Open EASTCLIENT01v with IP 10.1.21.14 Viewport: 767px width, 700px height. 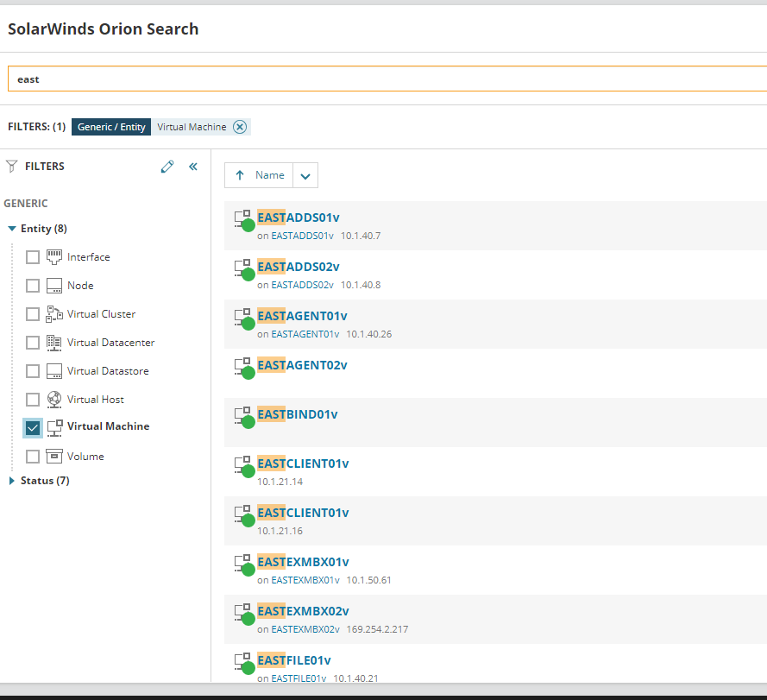(304, 464)
